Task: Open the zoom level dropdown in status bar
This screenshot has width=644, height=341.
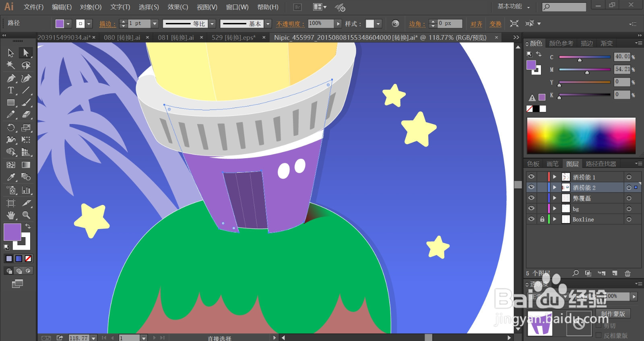Action: [93, 338]
